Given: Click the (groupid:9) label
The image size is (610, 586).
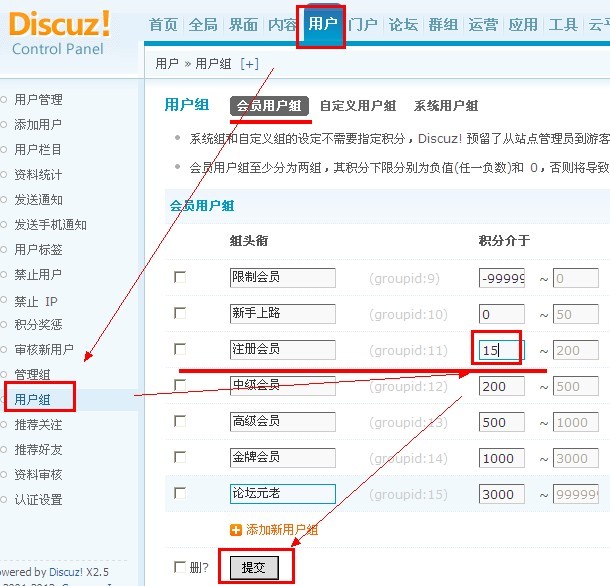Looking at the screenshot, I should [404, 279].
